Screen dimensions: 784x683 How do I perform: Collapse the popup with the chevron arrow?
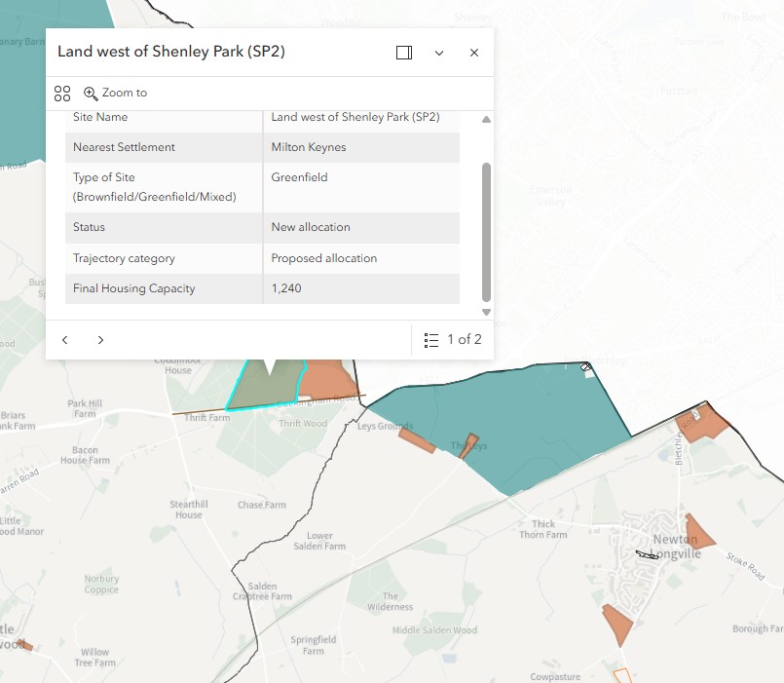(439, 53)
